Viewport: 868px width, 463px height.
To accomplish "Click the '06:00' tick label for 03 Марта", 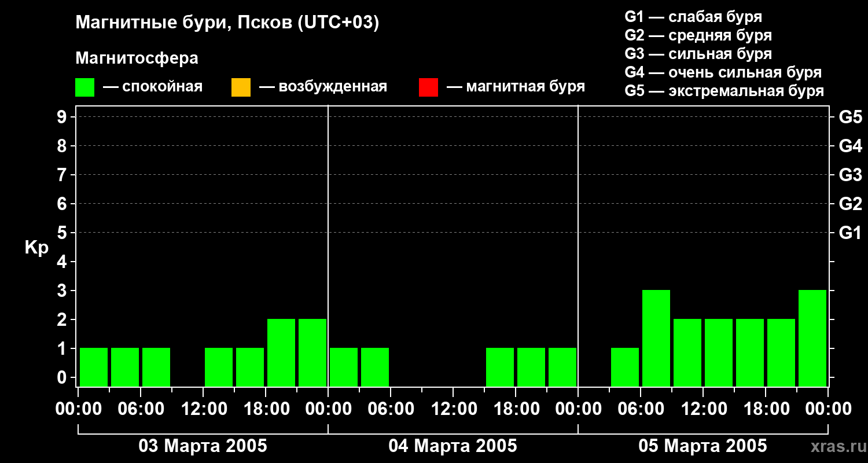I will (141, 409).
